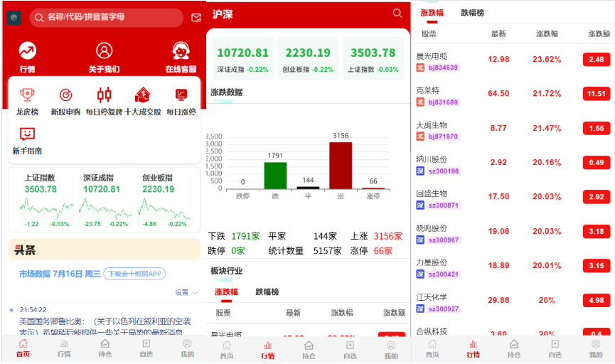Viewport: 615px width, 364px height.
Task: Click the 涨跌额 column header in right screen
Action: pyautogui.click(x=599, y=33)
